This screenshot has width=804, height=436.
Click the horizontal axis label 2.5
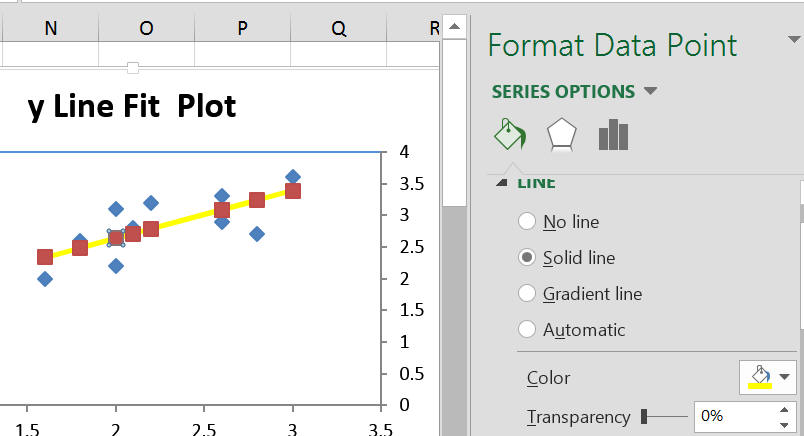204,429
